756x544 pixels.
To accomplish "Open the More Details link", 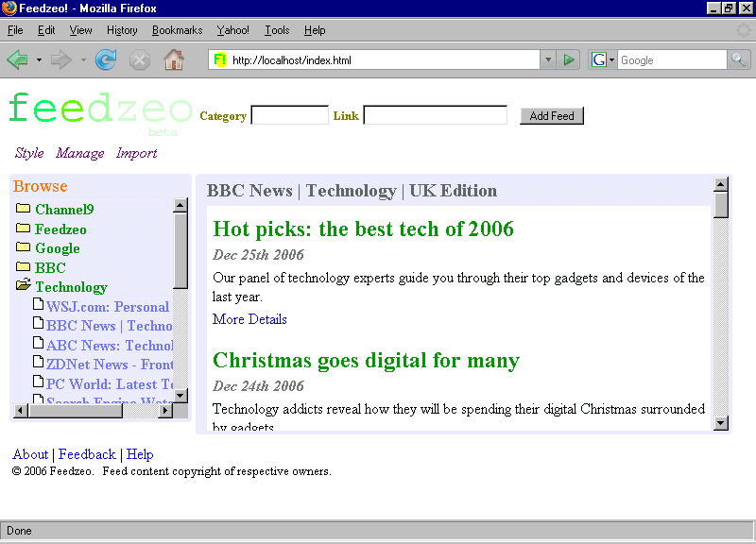I will (x=249, y=319).
